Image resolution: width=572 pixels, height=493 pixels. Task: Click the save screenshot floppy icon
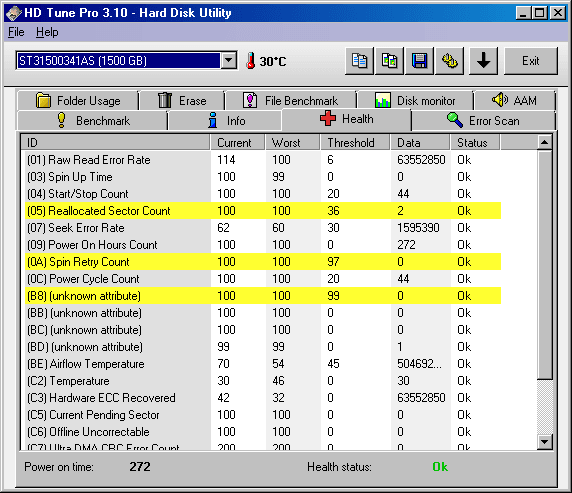(420, 61)
